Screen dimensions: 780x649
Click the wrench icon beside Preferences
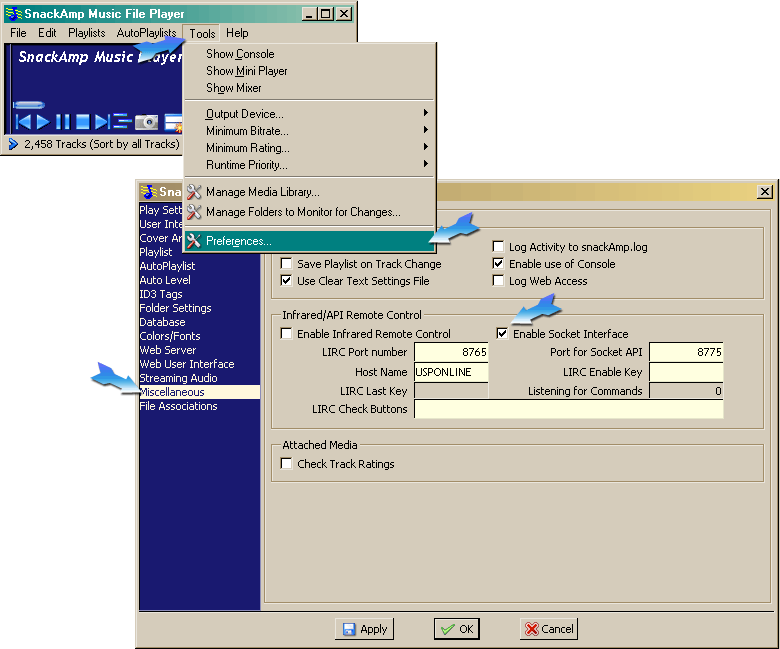click(194, 241)
